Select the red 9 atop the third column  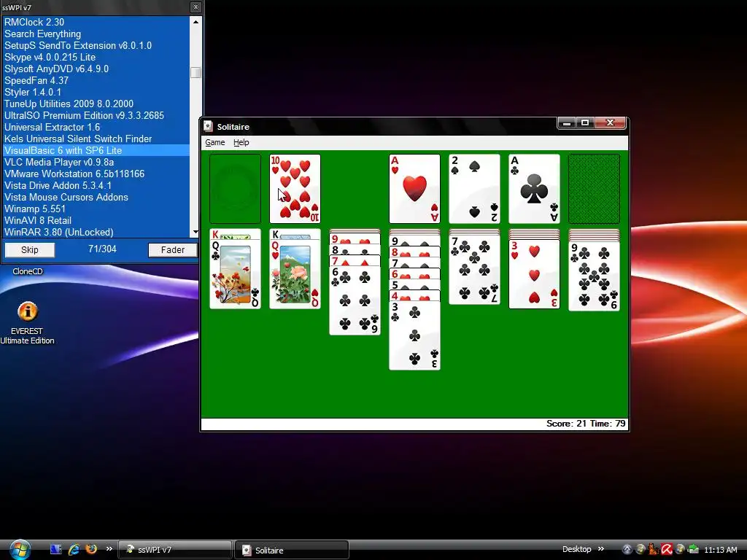tap(355, 238)
